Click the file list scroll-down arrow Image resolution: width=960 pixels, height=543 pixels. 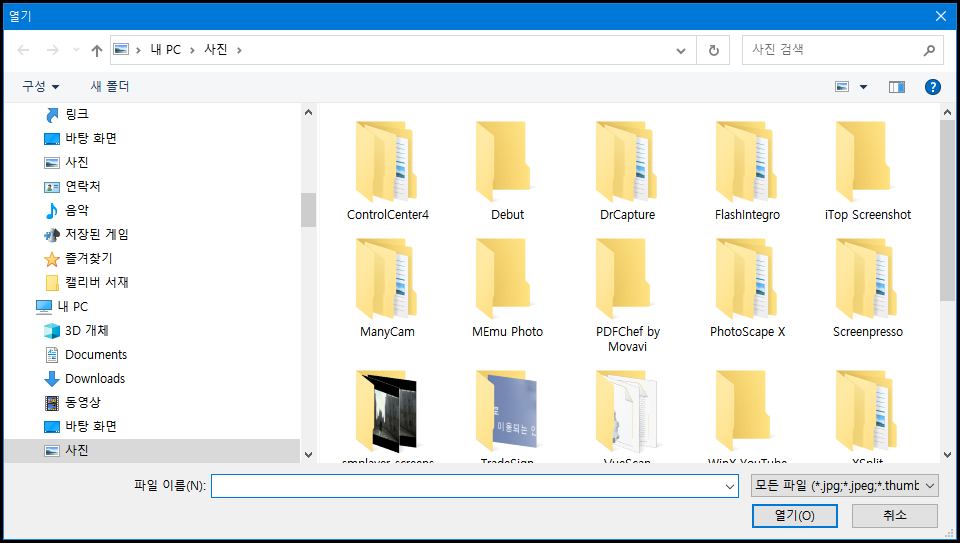tap(947, 455)
